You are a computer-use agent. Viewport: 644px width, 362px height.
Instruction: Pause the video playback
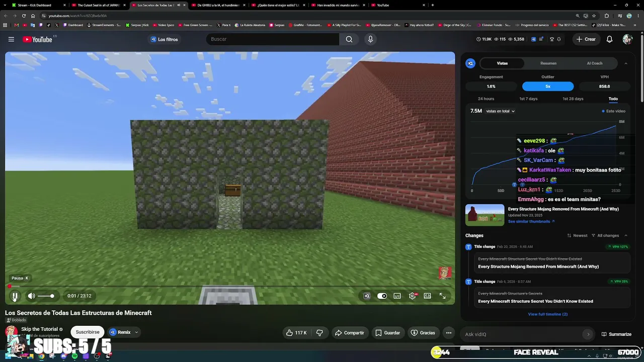coord(15,296)
